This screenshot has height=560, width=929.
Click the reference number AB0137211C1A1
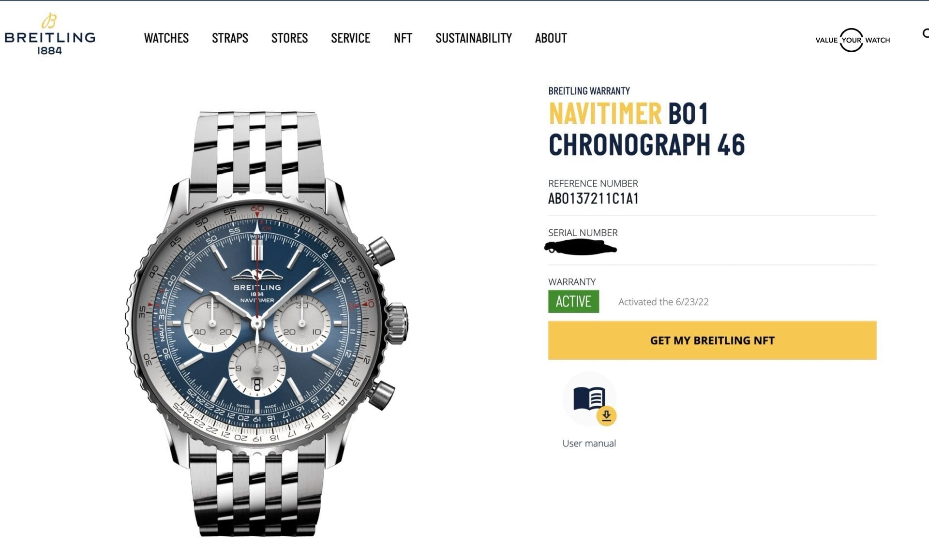[593, 199]
